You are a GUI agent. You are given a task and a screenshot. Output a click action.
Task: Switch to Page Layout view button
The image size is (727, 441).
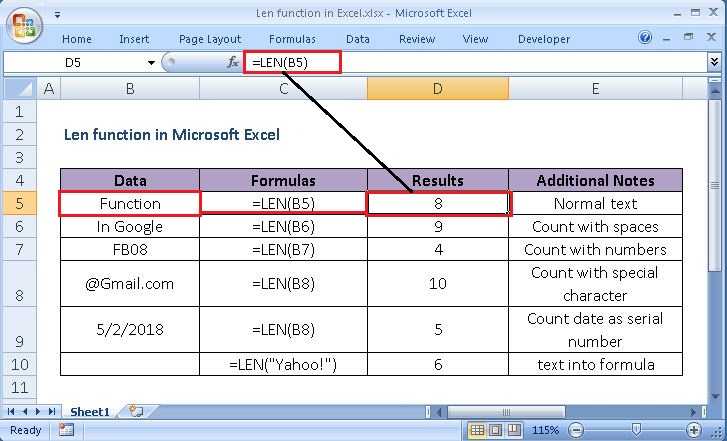click(495, 430)
